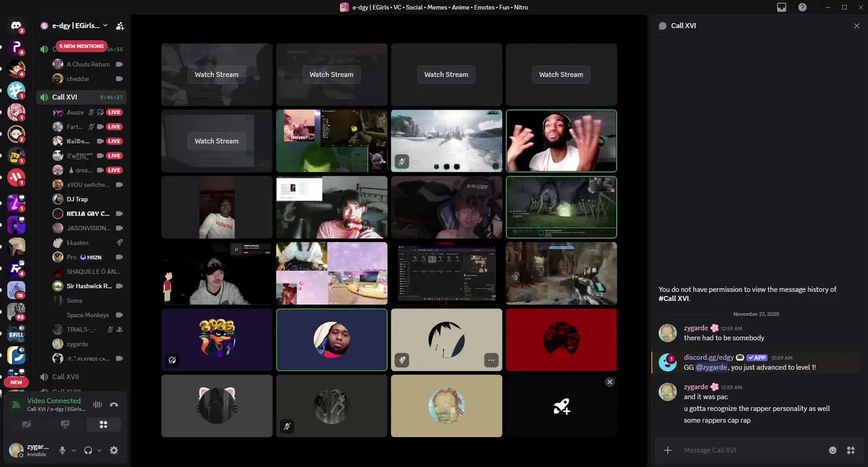The width and height of the screenshot is (868, 467).
Task: Click 'there had to be somebody' message
Action: click(x=724, y=338)
